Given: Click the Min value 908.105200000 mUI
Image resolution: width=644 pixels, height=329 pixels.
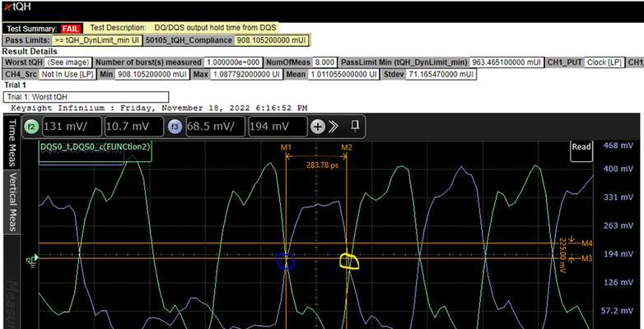Looking at the screenshot, I should pyautogui.click(x=152, y=75).
